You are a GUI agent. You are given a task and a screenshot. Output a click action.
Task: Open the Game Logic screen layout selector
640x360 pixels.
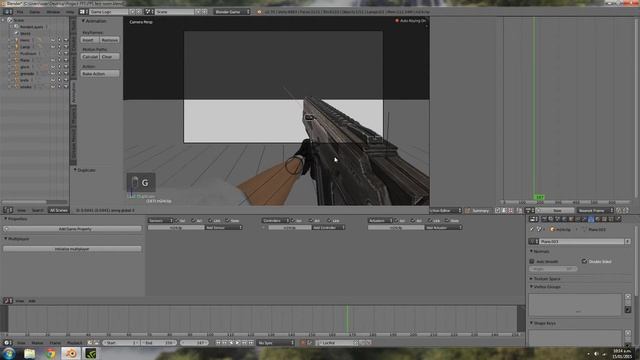click(109, 12)
